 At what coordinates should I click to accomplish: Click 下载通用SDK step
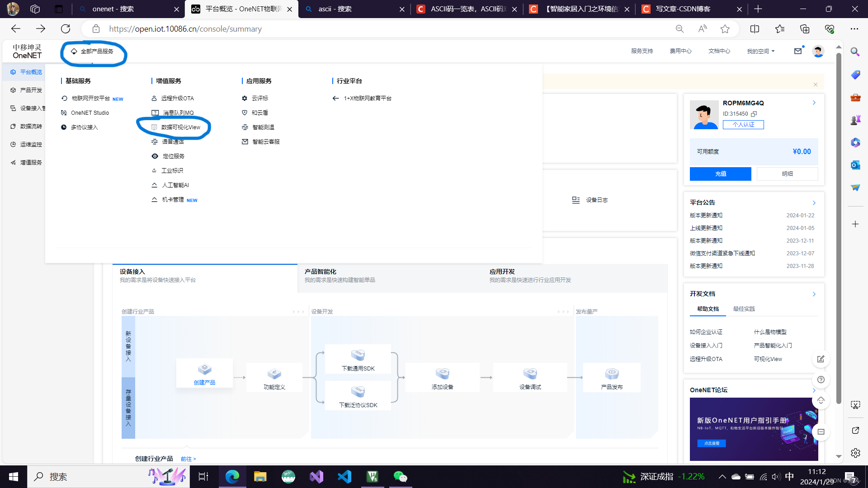(x=358, y=359)
